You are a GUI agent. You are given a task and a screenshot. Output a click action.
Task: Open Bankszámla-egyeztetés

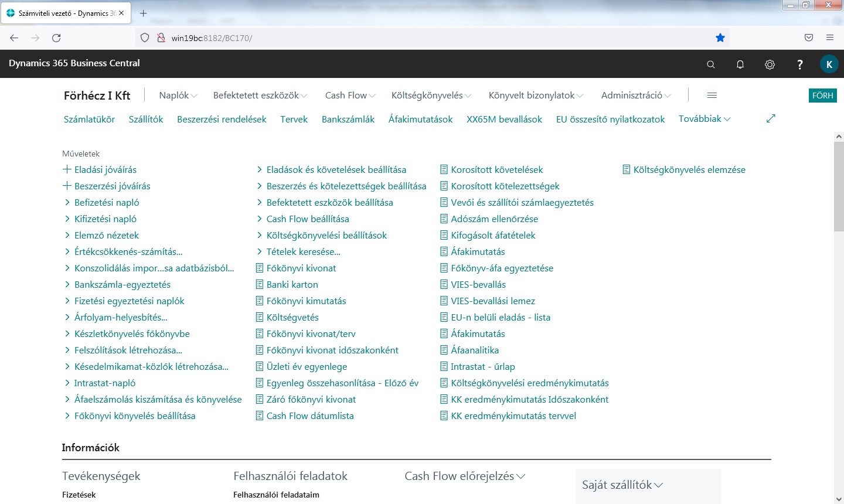click(118, 284)
